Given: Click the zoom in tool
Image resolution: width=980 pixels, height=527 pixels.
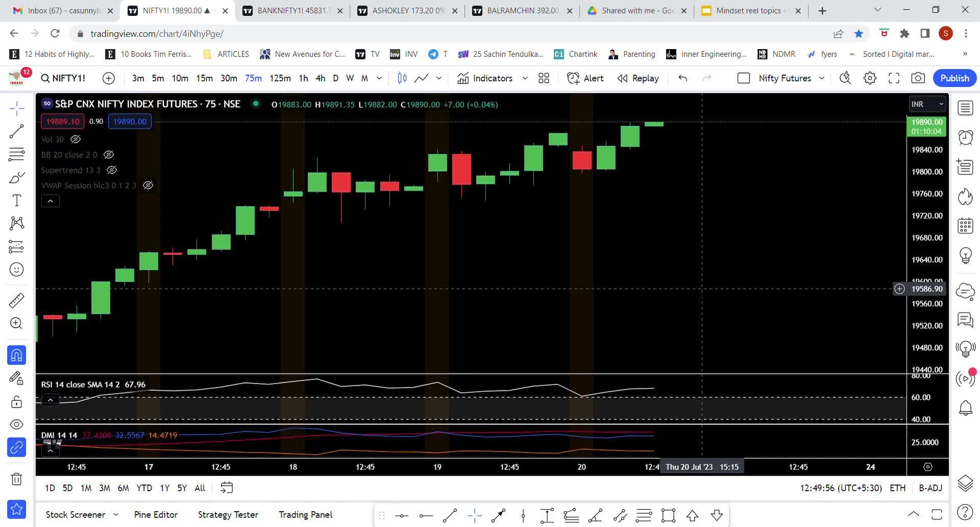Looking at the screenshot, I should (x=17, y=323).
